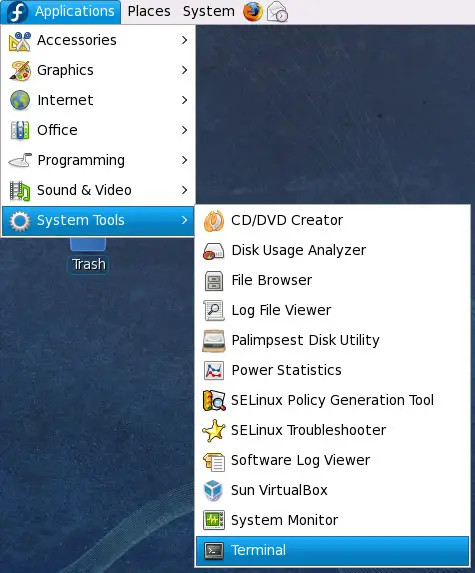The image size is (475, 573).
Task: Click the Palimpsest Disk Utility drive icon
Action: point(213,340)
